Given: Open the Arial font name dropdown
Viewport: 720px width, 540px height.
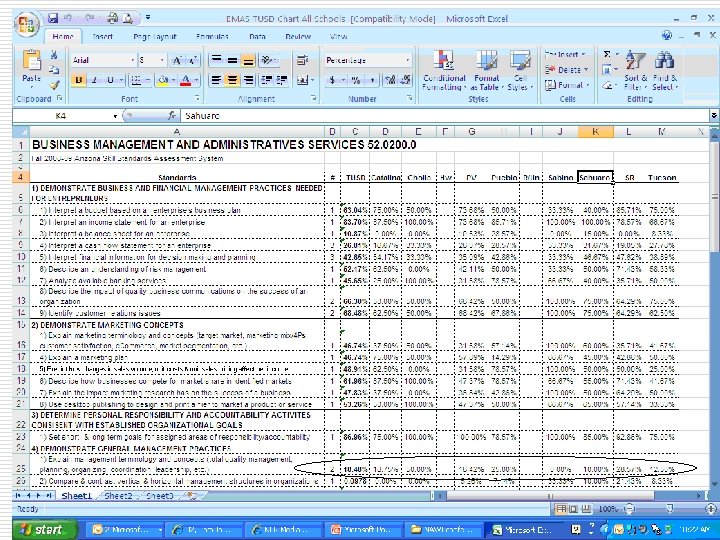Looking at the screenshot, I should pos(133,60).
